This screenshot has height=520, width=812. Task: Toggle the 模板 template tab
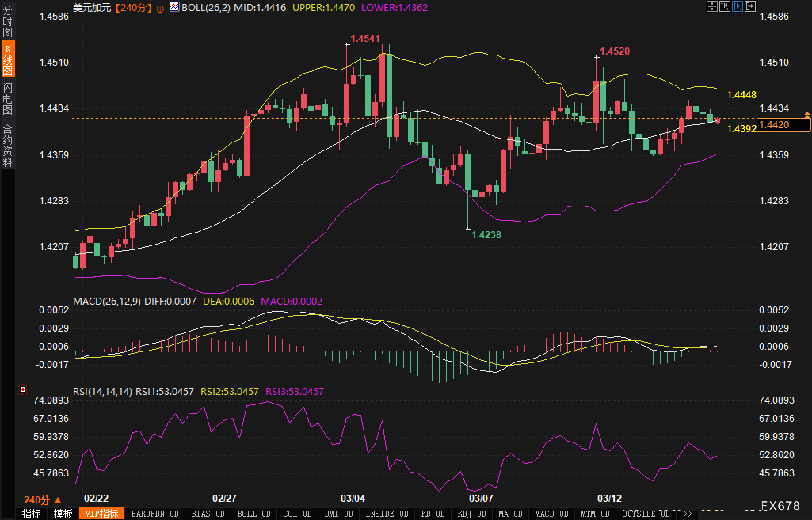(63, 514)
